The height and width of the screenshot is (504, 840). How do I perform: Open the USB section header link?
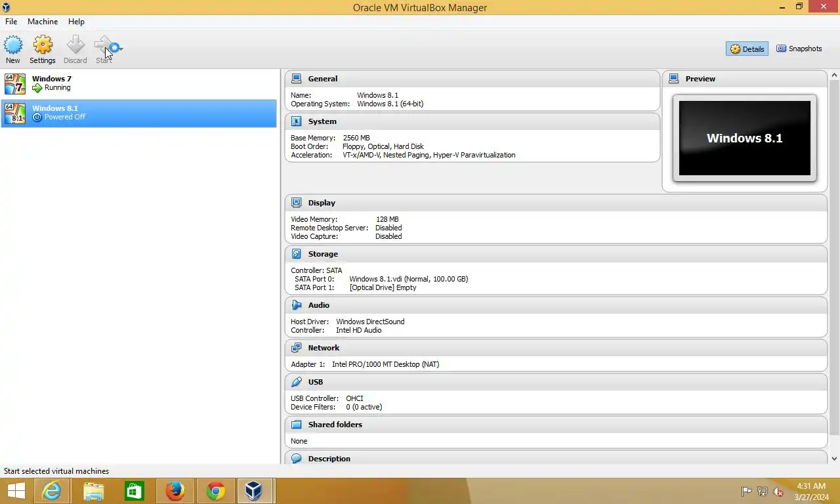tap(316, 382)
